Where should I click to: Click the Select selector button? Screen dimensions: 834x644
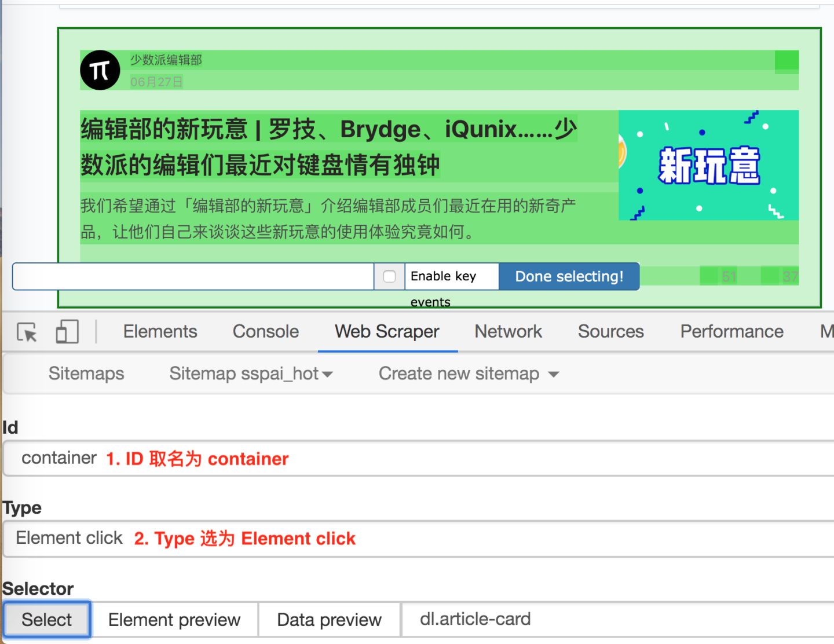click(46, 620)
